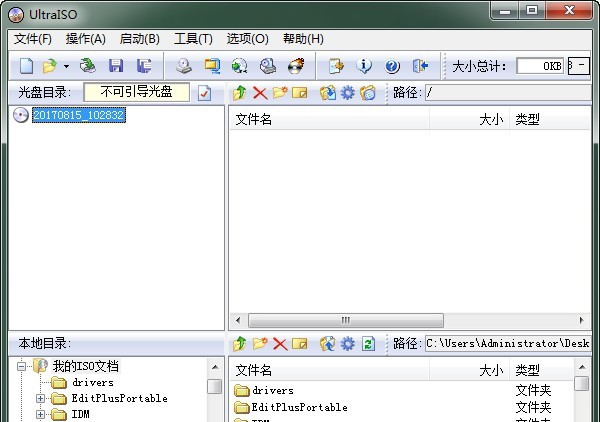The width and height of the screenshot is (600, 422).
Task: Select IDM folder in local tree
Action: coord(80,414)
